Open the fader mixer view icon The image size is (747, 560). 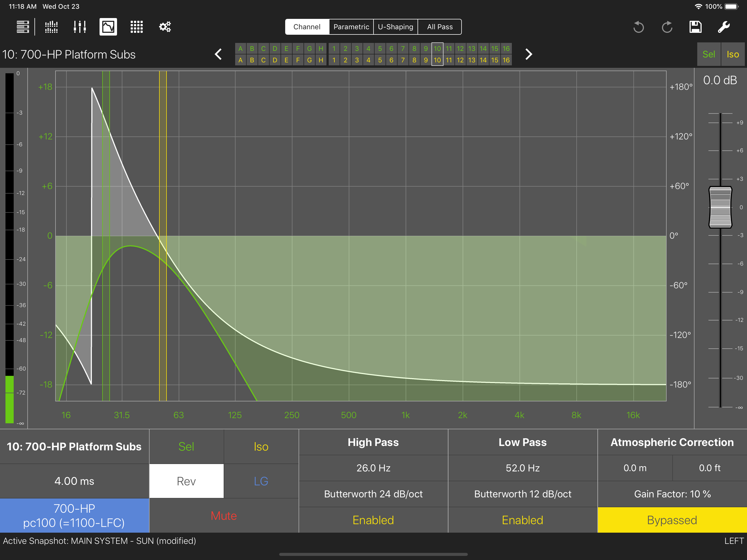[x=80, y=27]
